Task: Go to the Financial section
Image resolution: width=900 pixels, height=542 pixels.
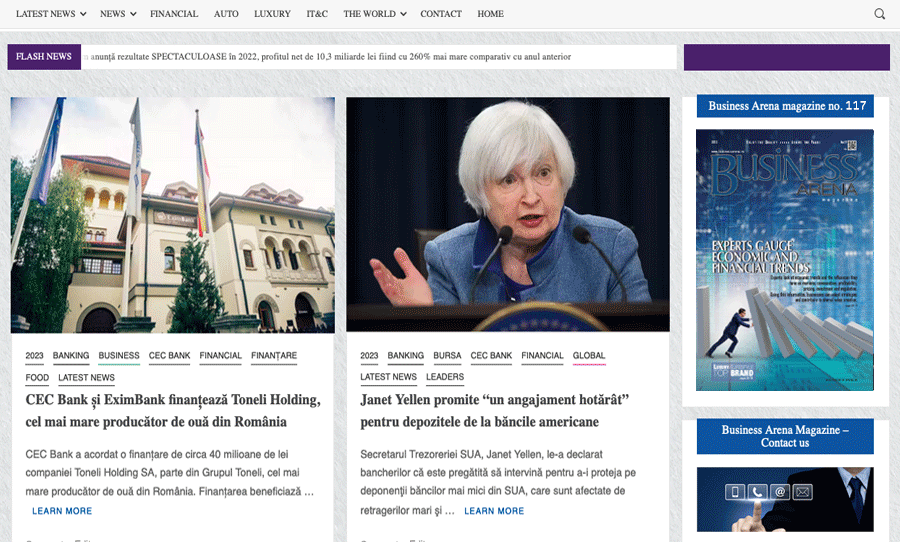Action: pyautogui.click(x=174, y=14)
